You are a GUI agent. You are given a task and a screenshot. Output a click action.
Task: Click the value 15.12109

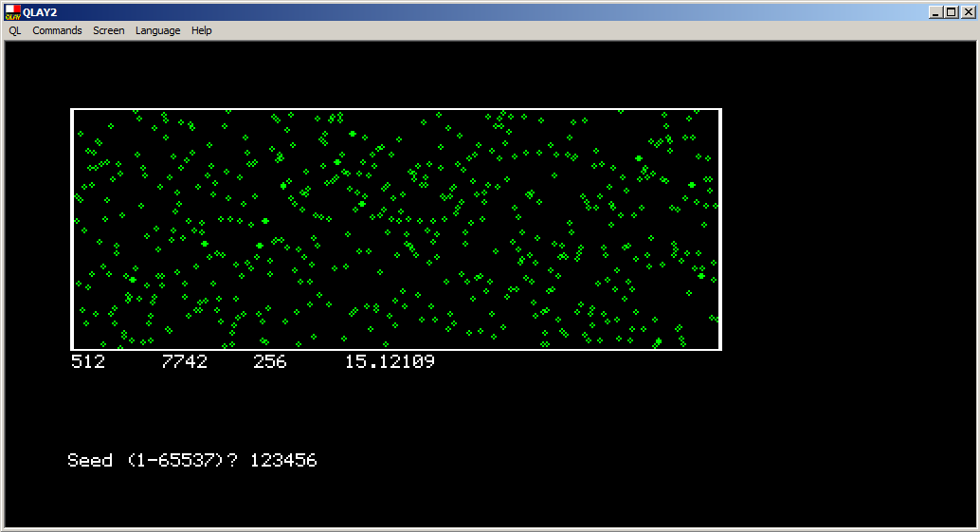point(390,361)
